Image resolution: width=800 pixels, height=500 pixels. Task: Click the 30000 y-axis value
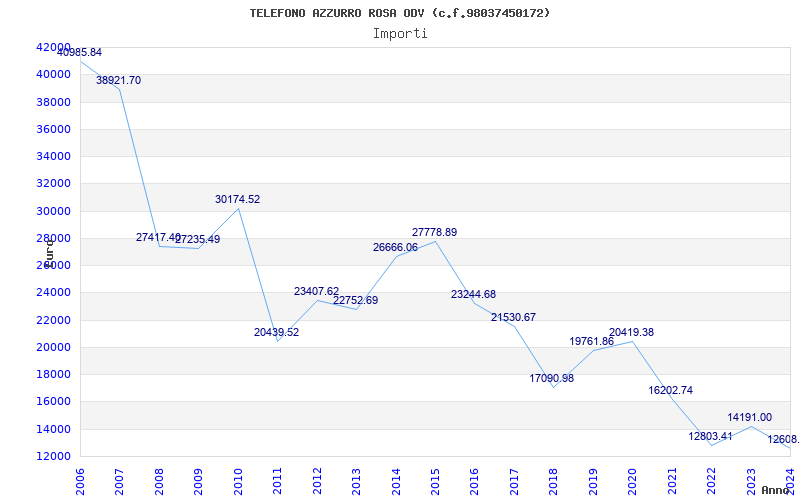pos(54,211)
